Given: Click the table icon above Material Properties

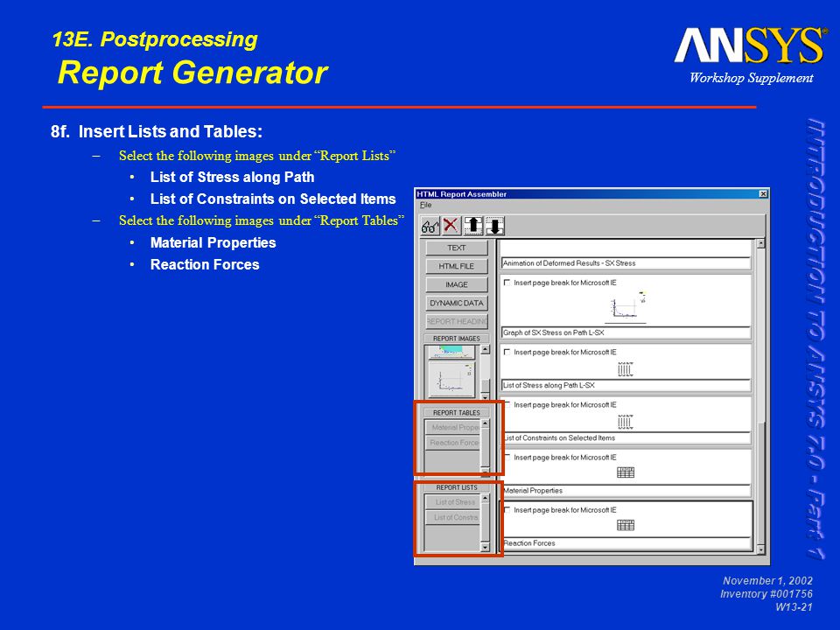Looking at the screenshot, I should coord(626,472).
